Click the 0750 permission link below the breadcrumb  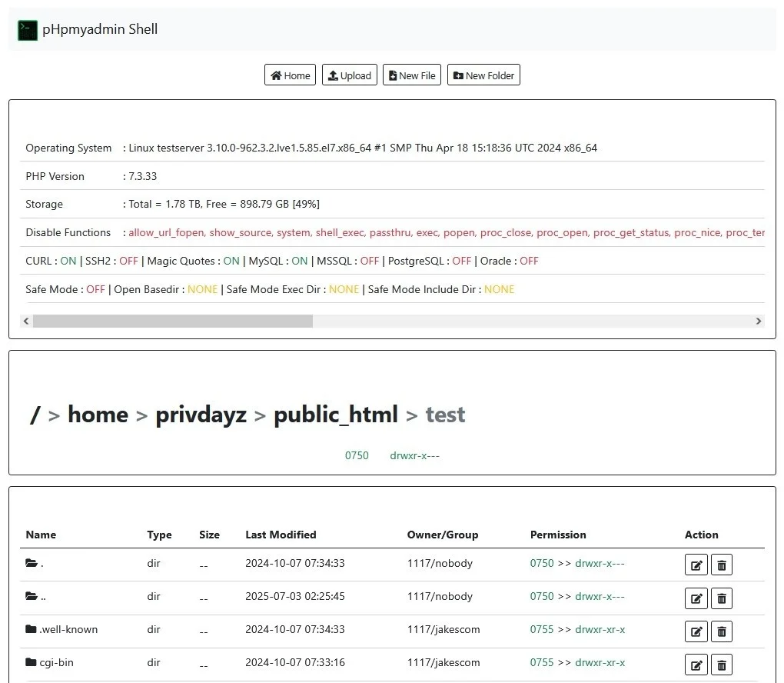pyautogui.click(x=357, y=455)
